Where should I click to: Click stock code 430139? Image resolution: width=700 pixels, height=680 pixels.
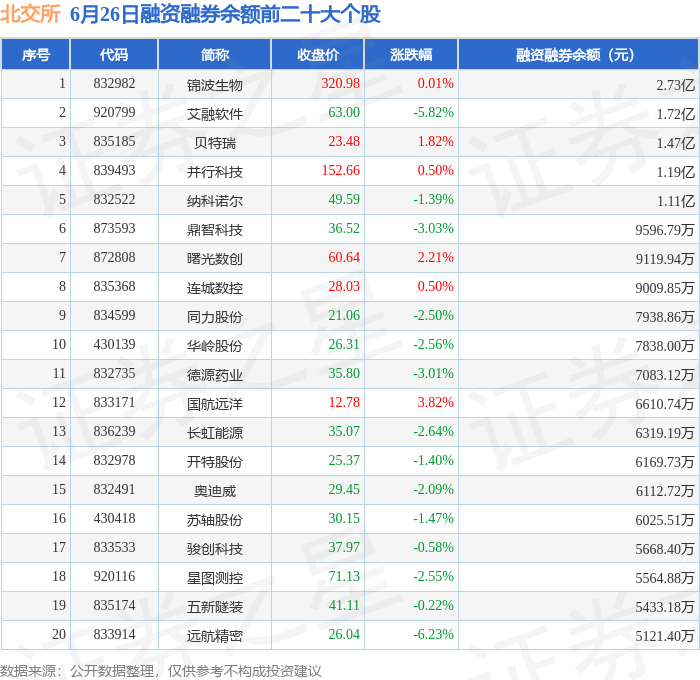(114, 345)
